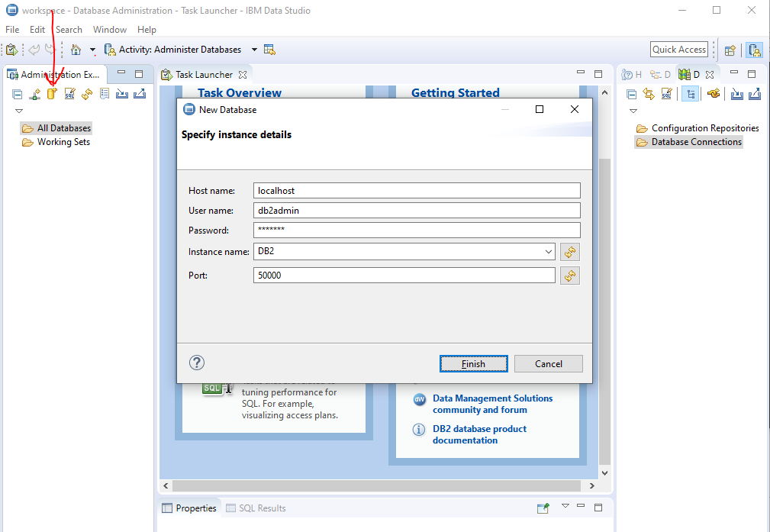This screenshot has height=532, width=770.
Task: Click the Quick Access search box
Action: (679, 50)
